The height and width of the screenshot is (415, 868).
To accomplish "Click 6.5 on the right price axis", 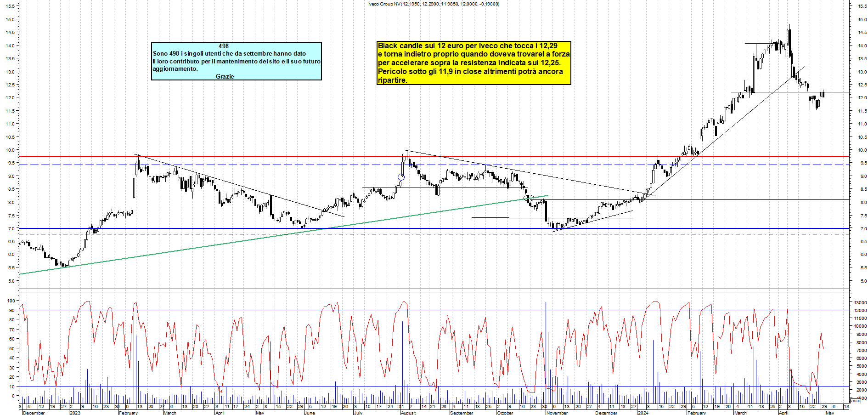I will pos(863,241).
